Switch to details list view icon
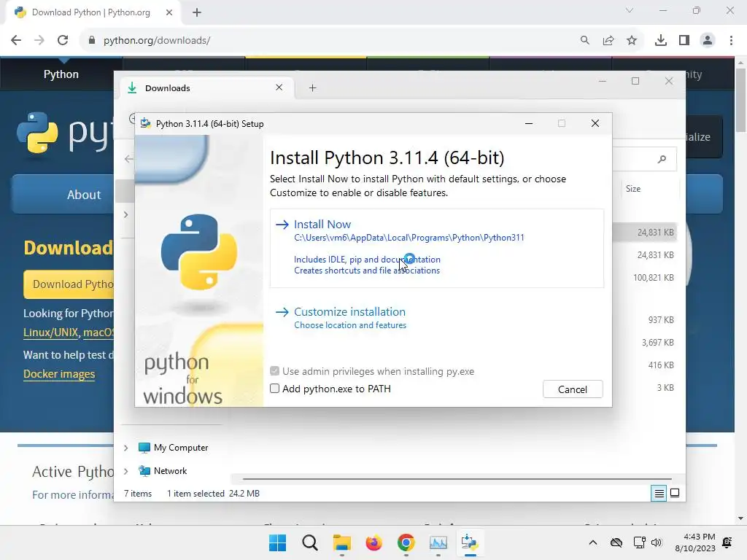Screen dimensions: 747x560 pyautogui.click(x=659, y=494)
